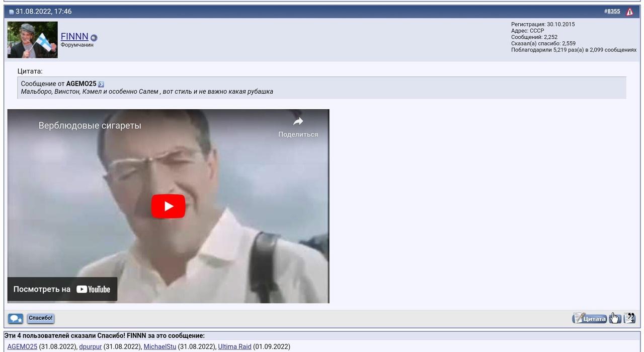Open MichaelStu's profile in thanks list

(159, 346)
